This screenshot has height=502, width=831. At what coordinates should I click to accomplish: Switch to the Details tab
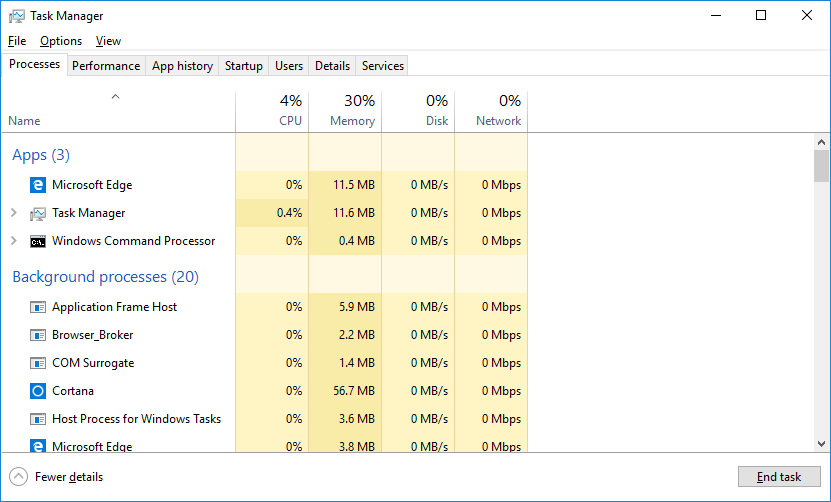pos(332,66)
